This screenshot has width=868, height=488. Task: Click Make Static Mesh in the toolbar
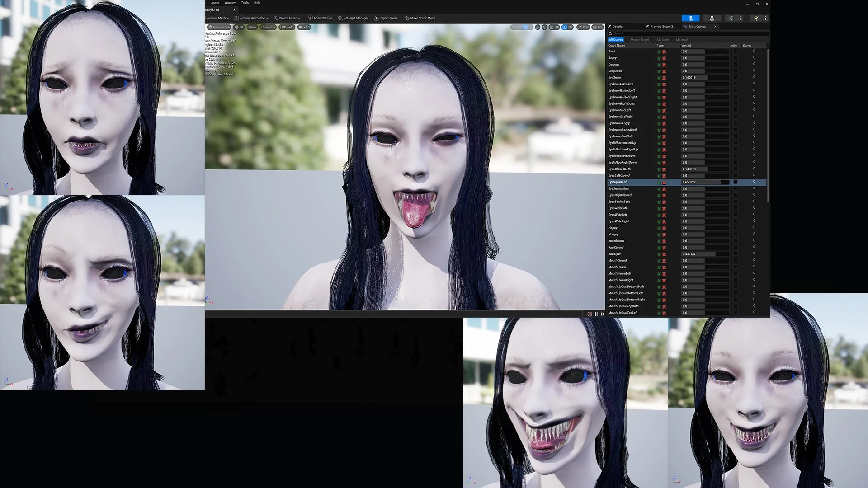[420, 18]
